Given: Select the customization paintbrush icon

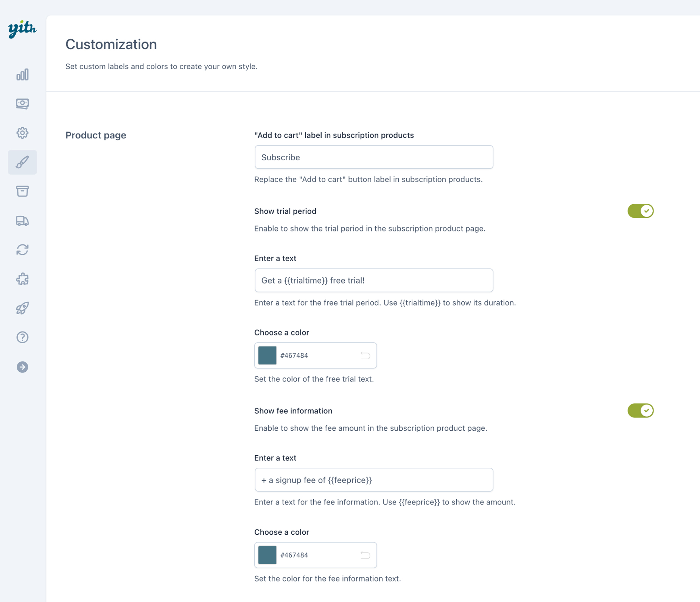Looking at the screenshot, I should pyautogui.click(x=22, y=162).
